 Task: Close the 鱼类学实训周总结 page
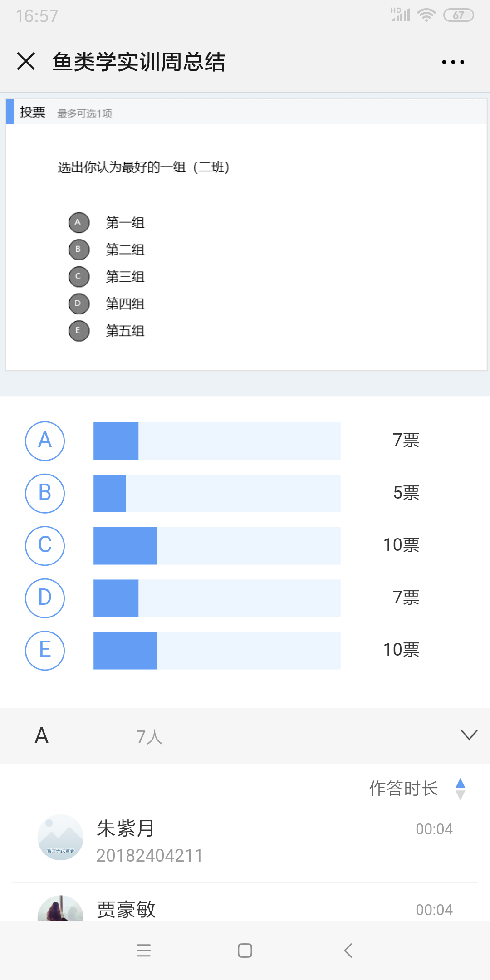click(x=26, y=61)
